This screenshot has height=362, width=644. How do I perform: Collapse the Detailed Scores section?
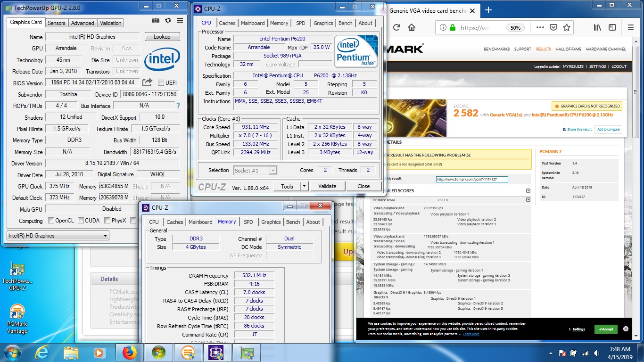click(x=528, y=190)
